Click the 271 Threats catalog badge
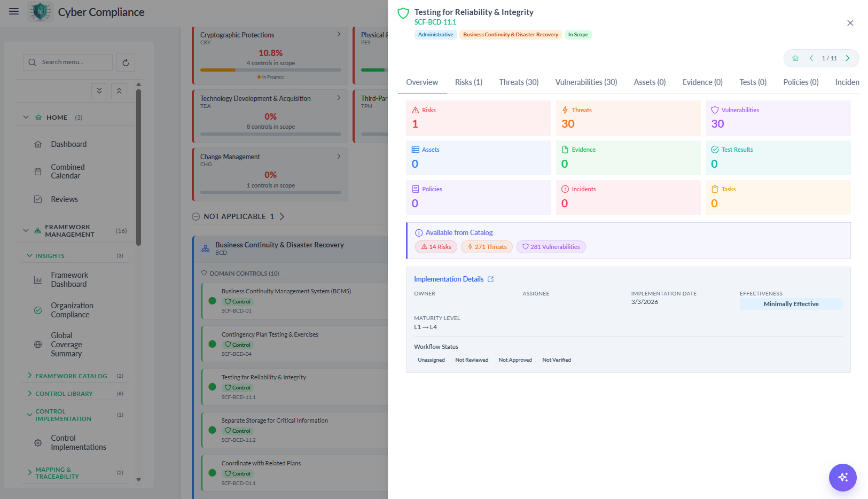The width and height of the screenshot is (868, 499). (487, 247)
